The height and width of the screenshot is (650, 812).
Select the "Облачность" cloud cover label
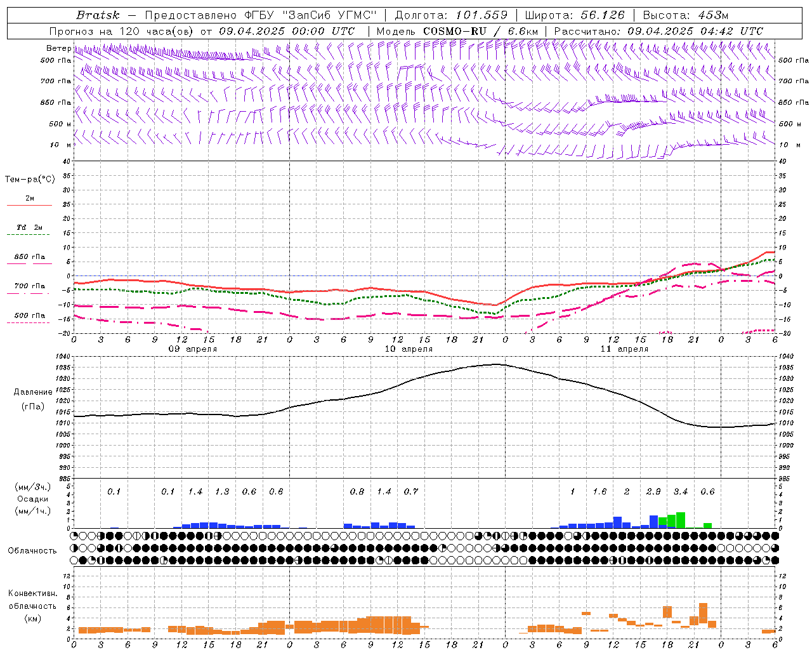[32, 551]
